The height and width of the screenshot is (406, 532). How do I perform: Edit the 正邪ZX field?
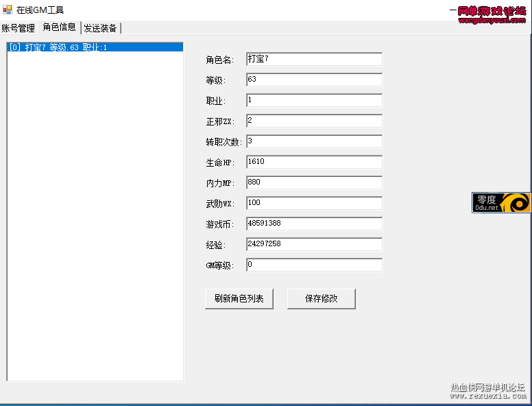click(314, 121)
